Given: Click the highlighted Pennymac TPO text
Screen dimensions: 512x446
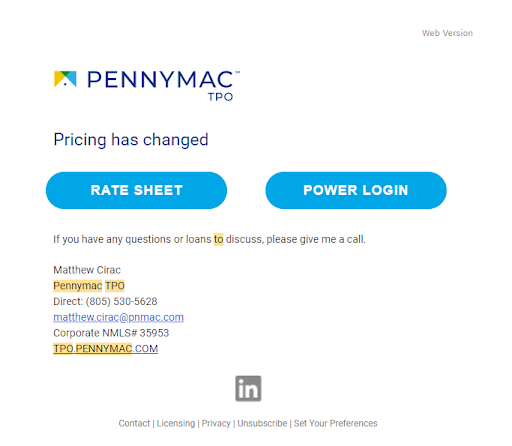Looking at the screenshot, I should pyautogui.click(x=89, y=286).
